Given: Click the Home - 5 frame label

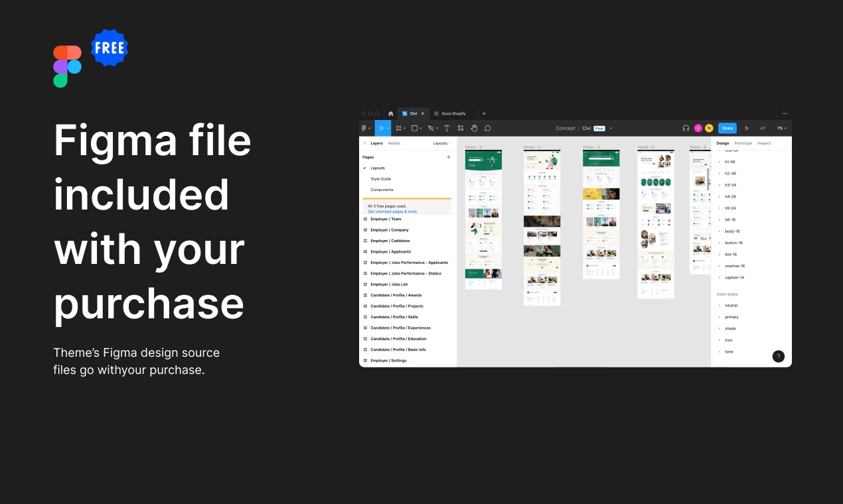Looking at the screenshot, I should [646, 147].
